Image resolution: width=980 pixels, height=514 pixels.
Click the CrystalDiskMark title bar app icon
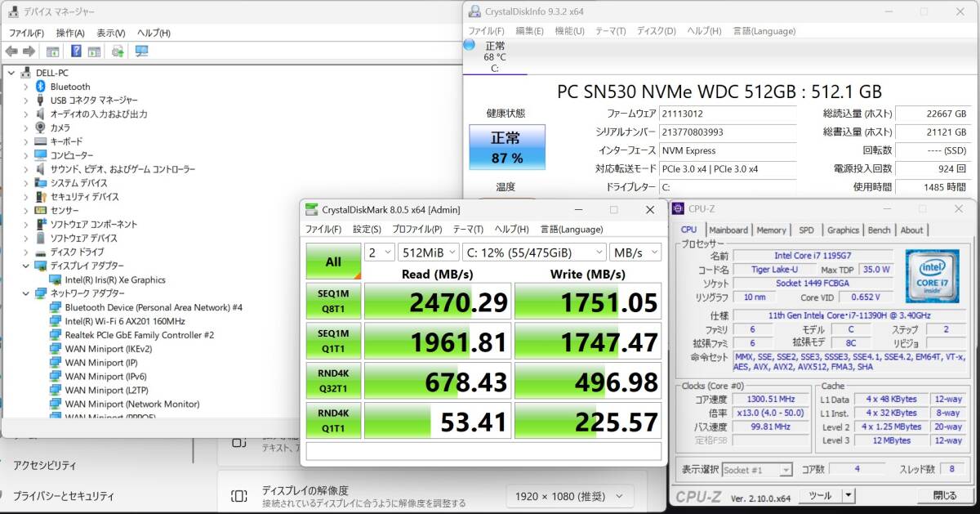pyautogui.click(x=312, y=210)
